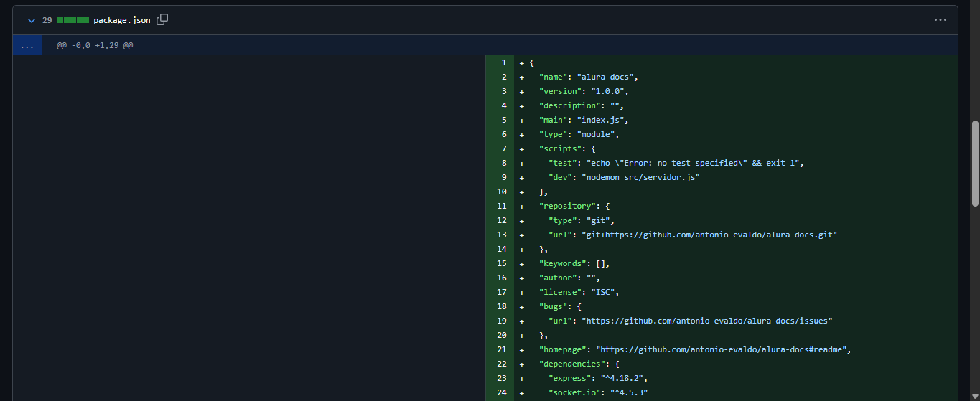Click the vertical page scrollbar thumb
This screenshot has height=401, width=980.
[974, 164]
